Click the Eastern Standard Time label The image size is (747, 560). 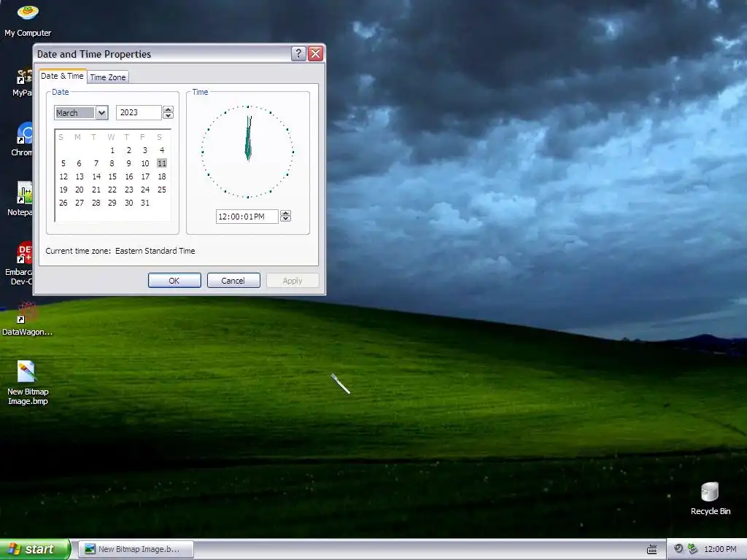[155, 251]
